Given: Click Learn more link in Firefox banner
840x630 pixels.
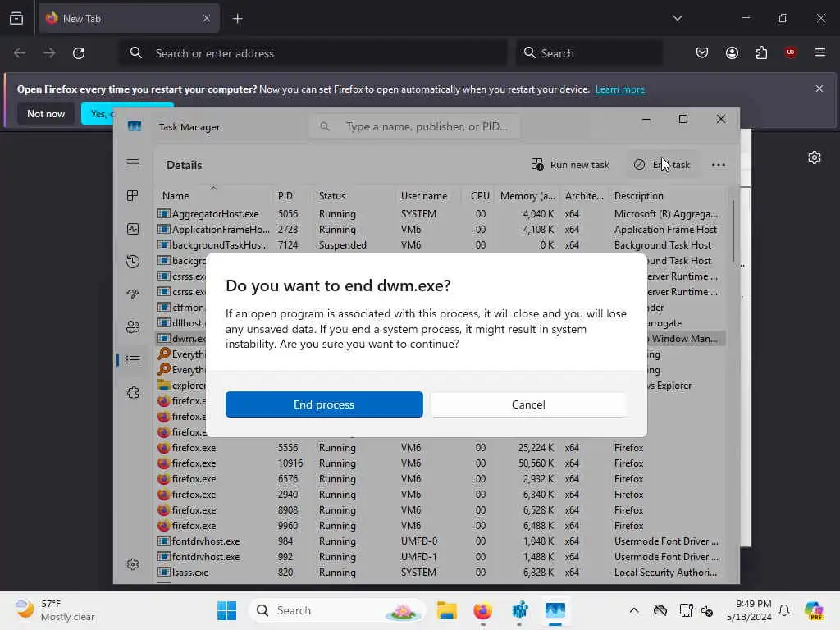Looking at the screenshot, I should [x=620, y=89].
